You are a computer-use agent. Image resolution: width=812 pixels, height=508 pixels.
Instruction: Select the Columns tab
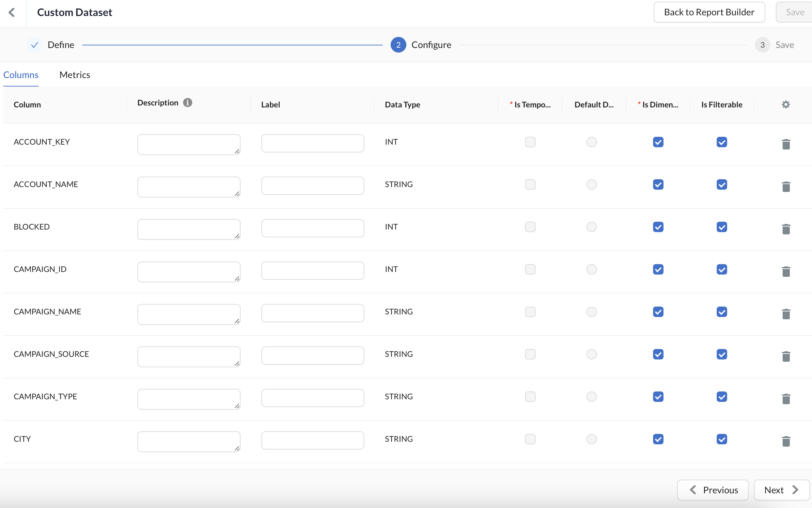pos(21,74)
